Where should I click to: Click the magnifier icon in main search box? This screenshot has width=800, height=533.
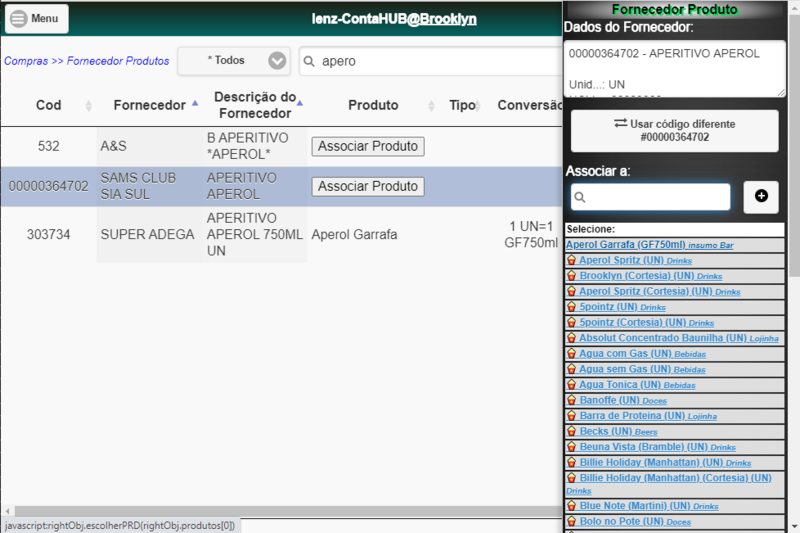coord(309,61)
